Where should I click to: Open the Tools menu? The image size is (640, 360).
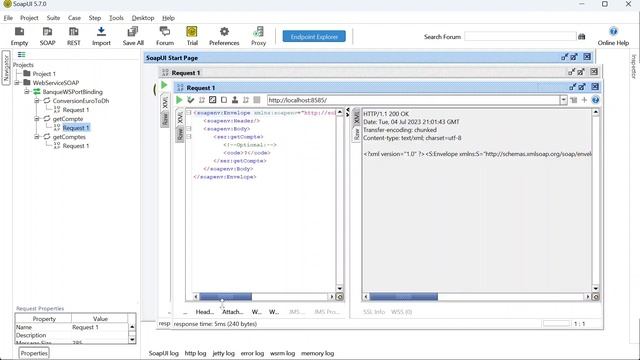coord(116,18)
